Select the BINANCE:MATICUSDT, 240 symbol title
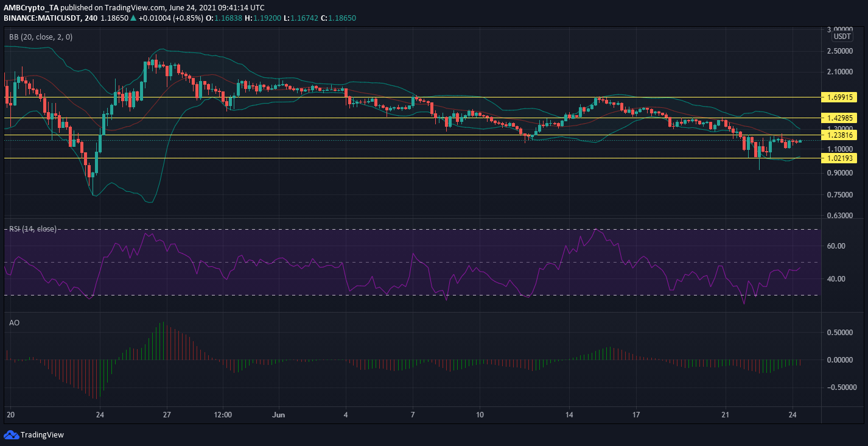The height and width of the screenshot is (446, 868). (x=51, y=18)
